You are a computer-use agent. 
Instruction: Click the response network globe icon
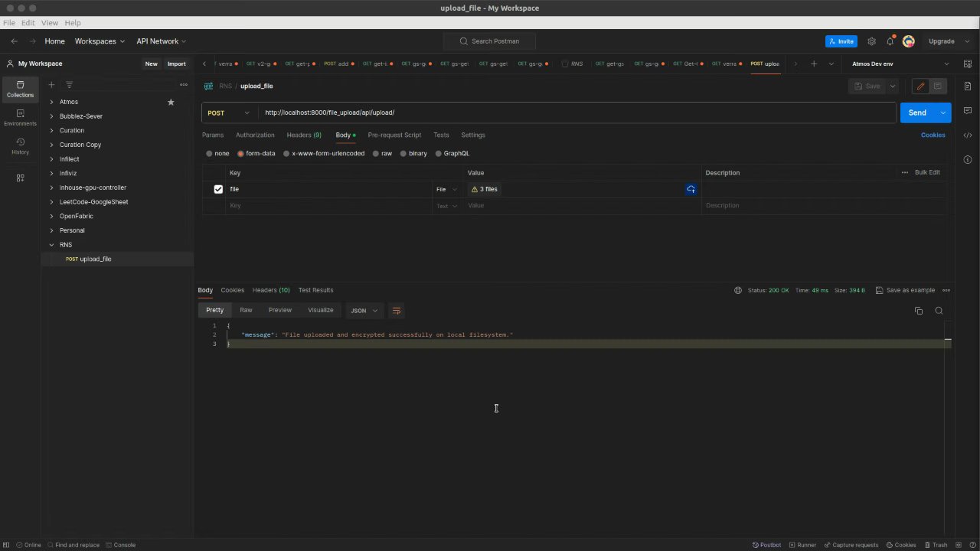pyautogui.click(x=738, y=291)
